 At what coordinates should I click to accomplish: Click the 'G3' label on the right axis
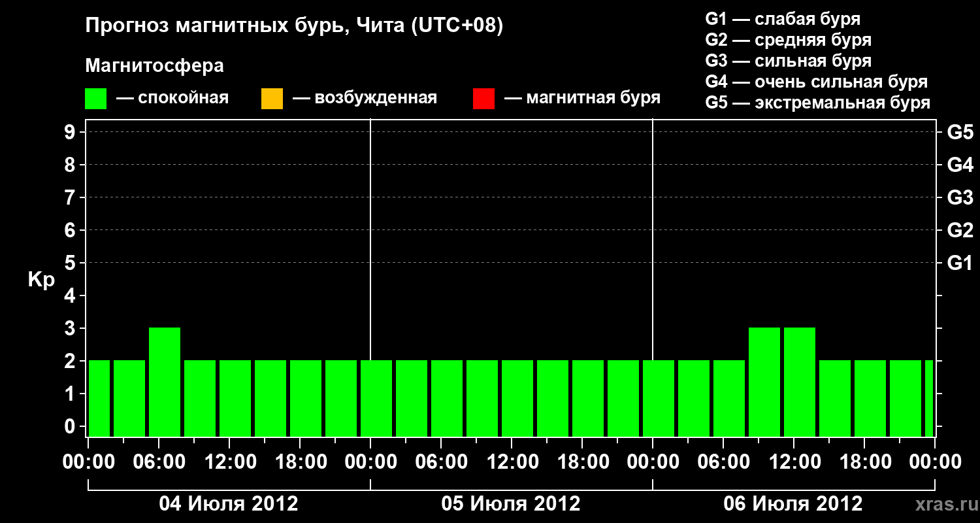click(960, 198)
